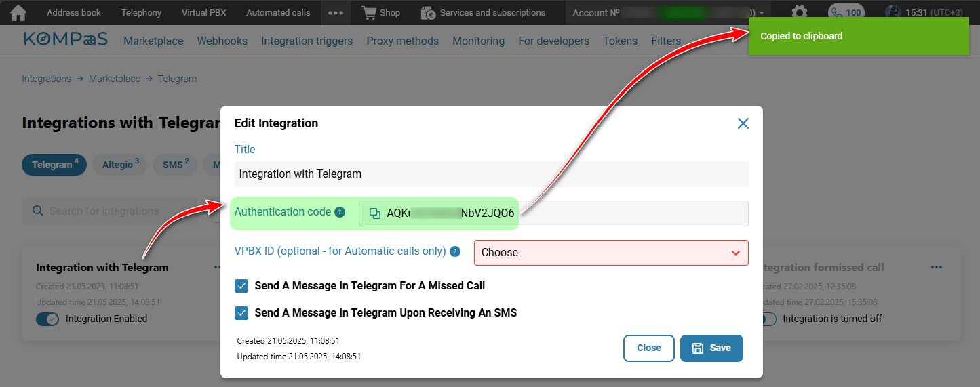Open the Telephony menu

point(141,12)
